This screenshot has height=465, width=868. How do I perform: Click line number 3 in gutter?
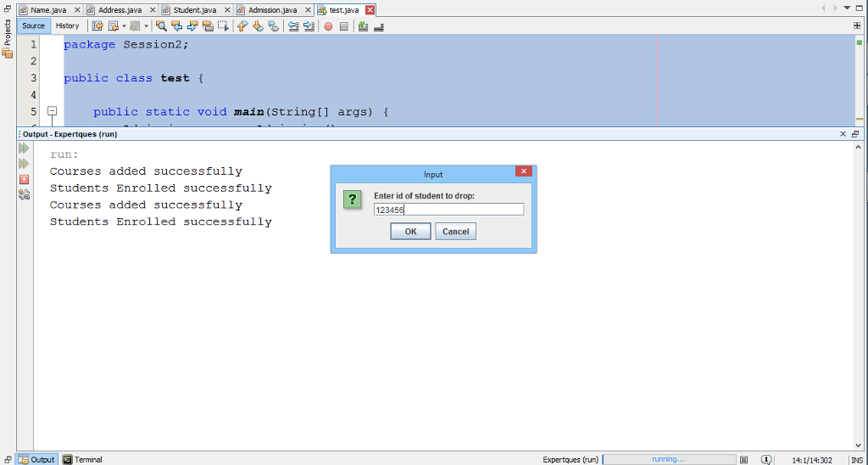point(34,77)
